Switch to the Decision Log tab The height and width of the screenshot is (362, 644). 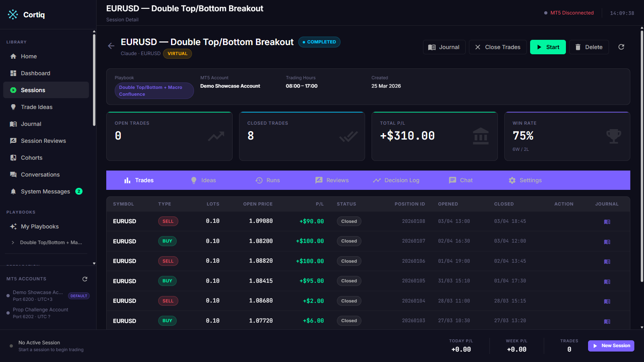(396, 180)
